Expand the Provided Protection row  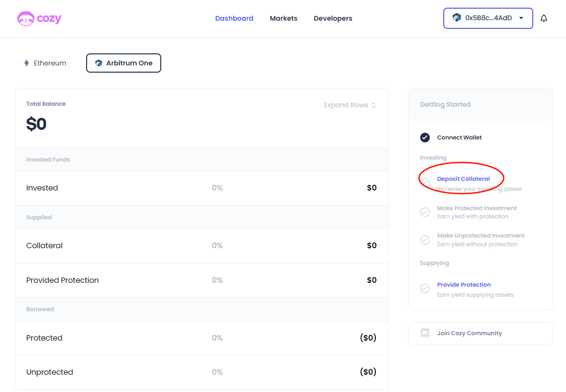201,280
